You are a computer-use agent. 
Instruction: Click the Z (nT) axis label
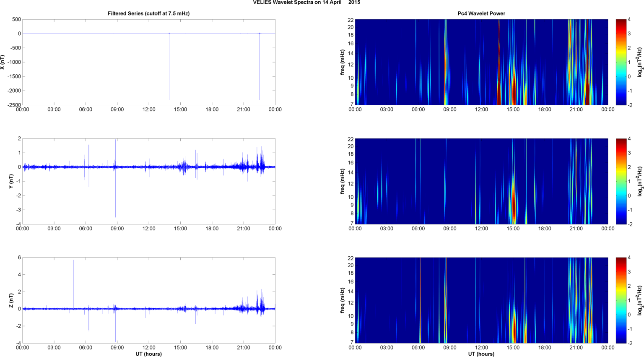coord(11,300)
